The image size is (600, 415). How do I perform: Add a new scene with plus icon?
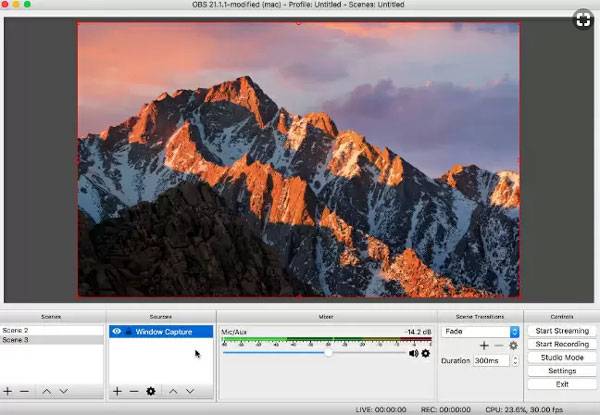coord(8,391)
